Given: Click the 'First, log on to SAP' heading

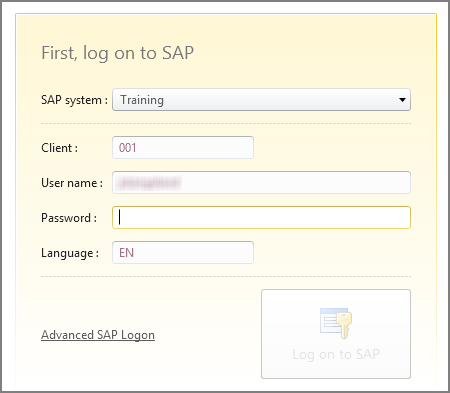Looking at the screenshot, I should [117, 53].
